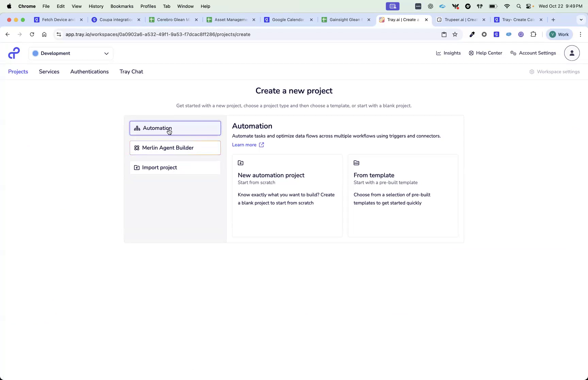Open Workspace settings
The height and width of the screenshot is (380, 588).
554,71
